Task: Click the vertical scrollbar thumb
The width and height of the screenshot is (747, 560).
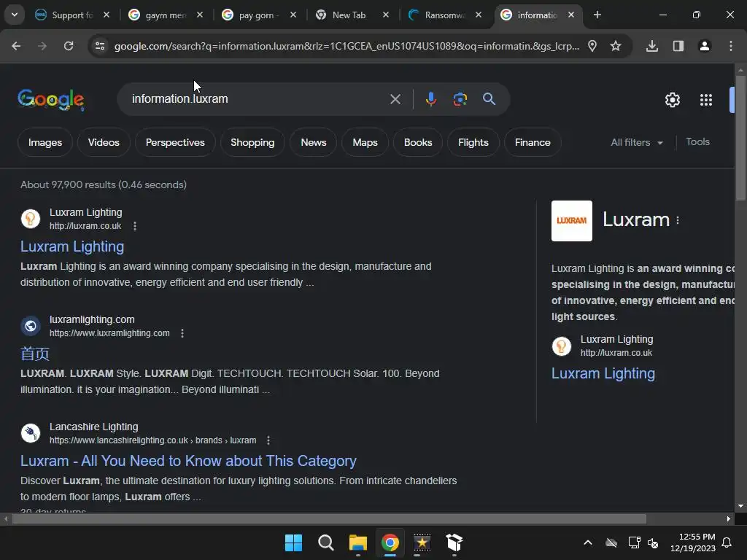Action: click(740, 138)
